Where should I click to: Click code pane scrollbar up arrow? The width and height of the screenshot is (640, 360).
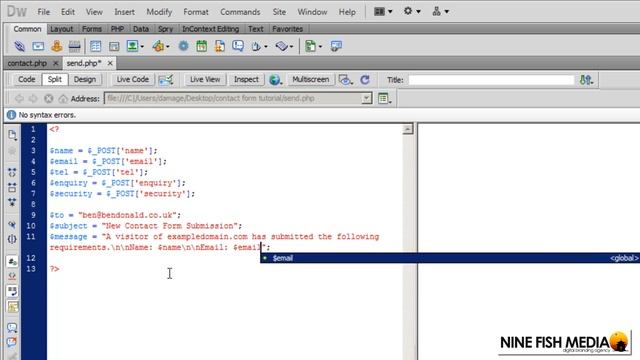click(x=407, y=129)
